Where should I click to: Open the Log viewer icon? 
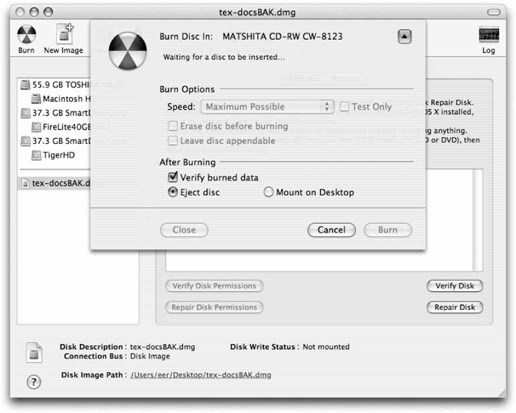(489, 35)
